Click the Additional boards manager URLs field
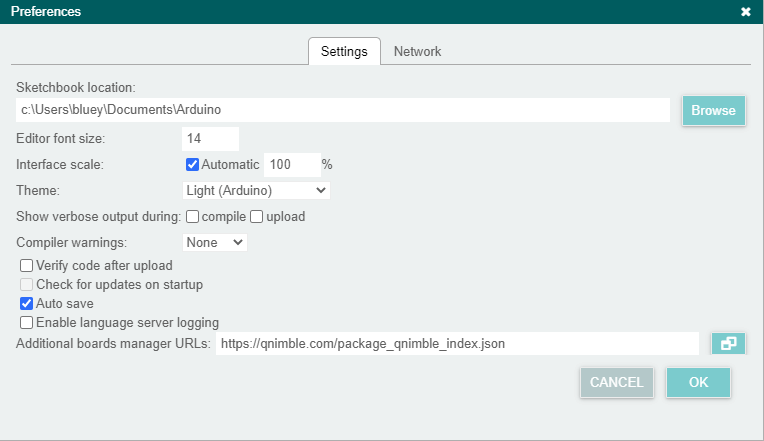Screen dimensions: 764x441 457,344
